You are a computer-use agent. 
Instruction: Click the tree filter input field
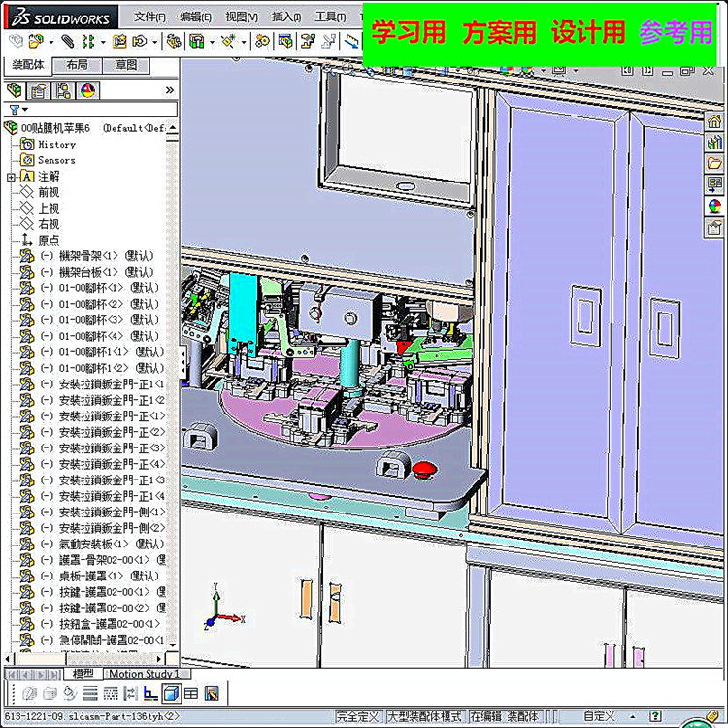pyautogui.click(x=90, y=110)
